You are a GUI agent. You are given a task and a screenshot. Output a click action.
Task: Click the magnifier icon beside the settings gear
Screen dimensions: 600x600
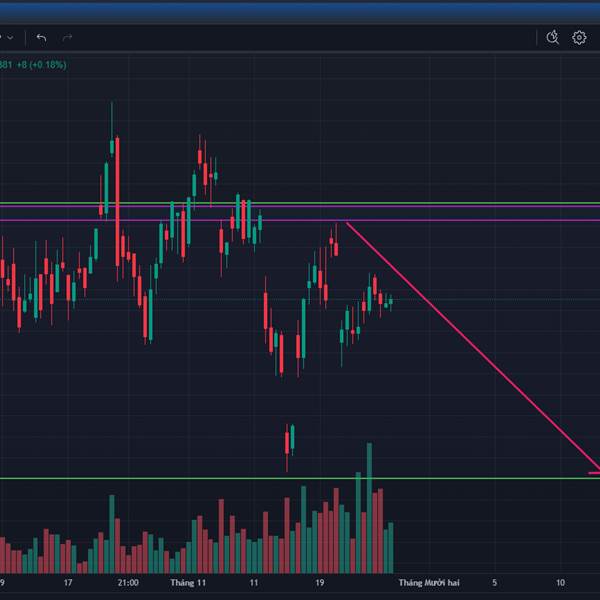pos(553,38)
